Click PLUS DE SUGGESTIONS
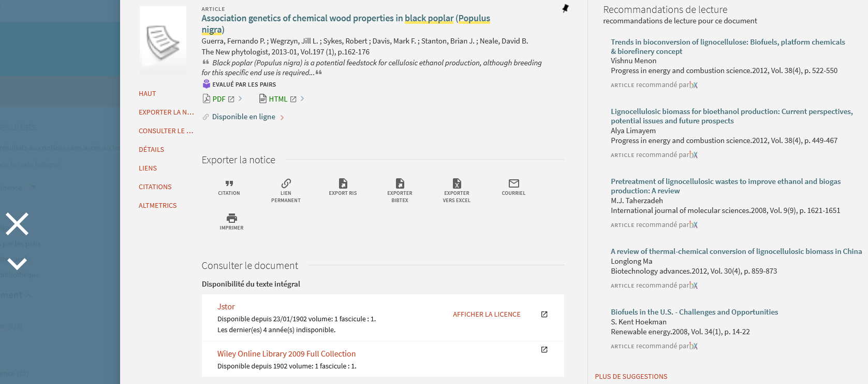The image size is (868, 384). (631, 377)
